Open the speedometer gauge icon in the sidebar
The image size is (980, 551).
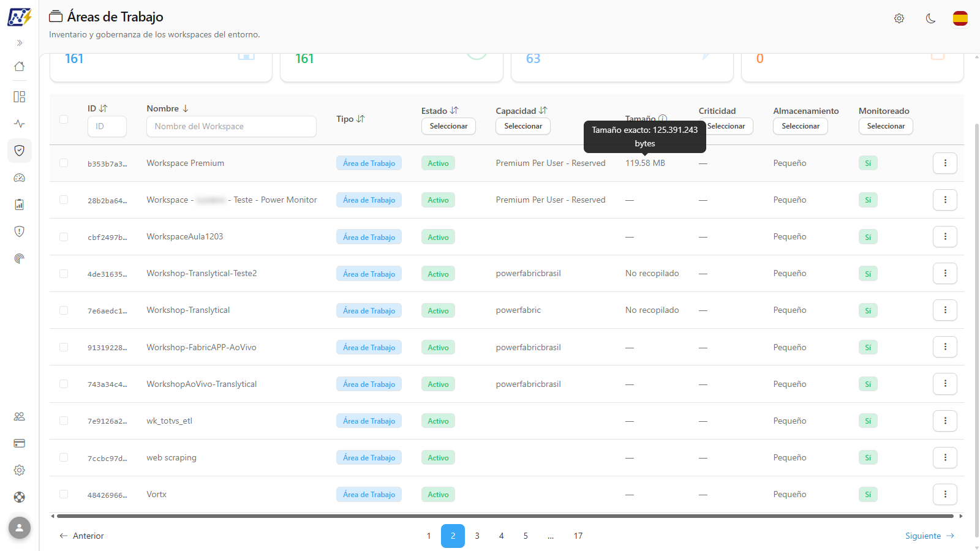click(20, 178)
